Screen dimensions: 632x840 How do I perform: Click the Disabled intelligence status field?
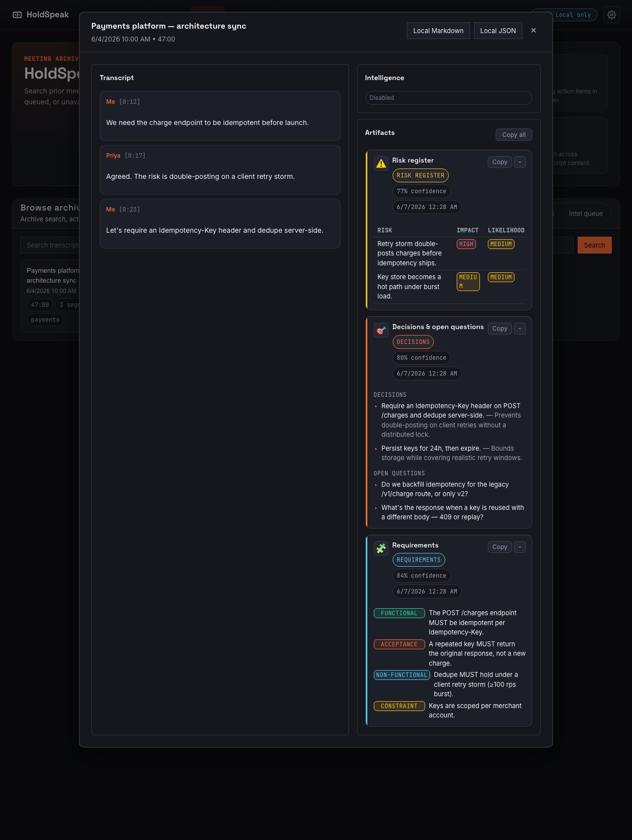(x=448, y=98)
